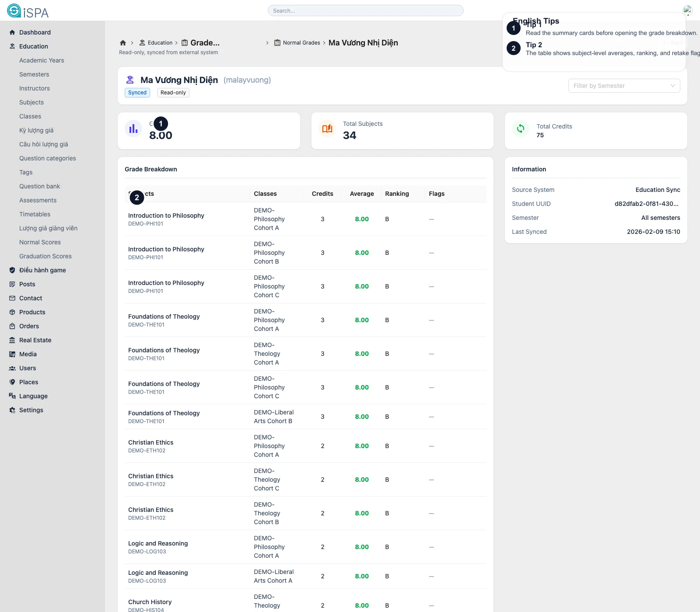Viewport: 700px width, 612px height.
Task: Select Tip 2 numbered marker in tips panel
Action: [x=514, y=49]
